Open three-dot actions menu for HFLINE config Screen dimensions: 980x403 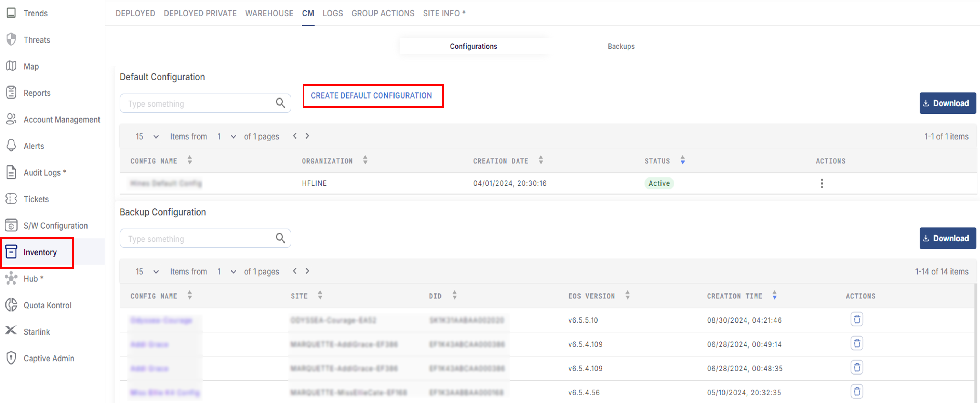822,183
